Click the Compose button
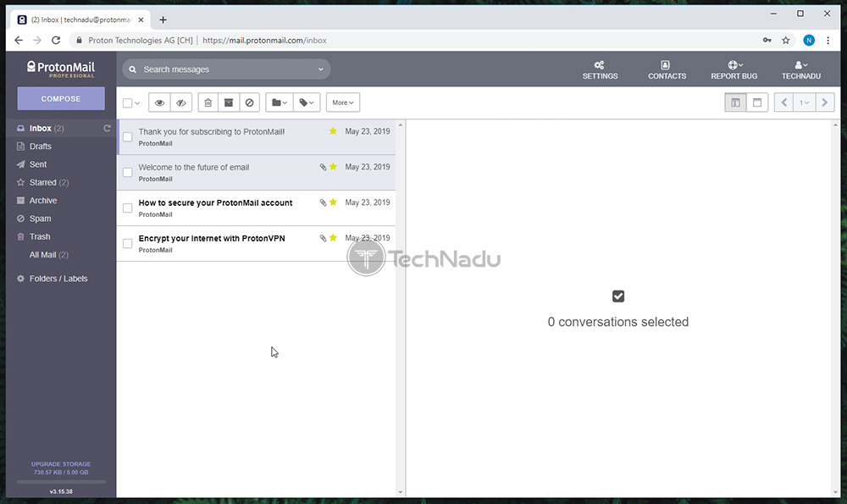847x504 pixels. (61, 99)
